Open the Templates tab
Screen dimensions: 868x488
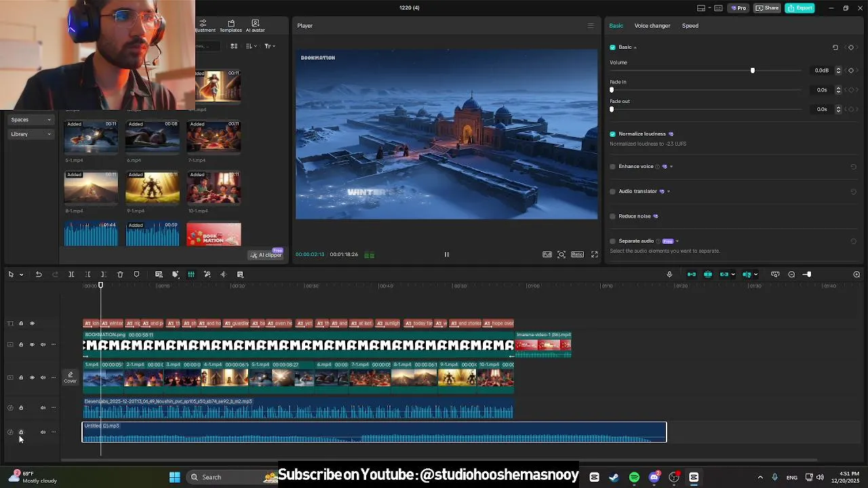click(231, 26)
